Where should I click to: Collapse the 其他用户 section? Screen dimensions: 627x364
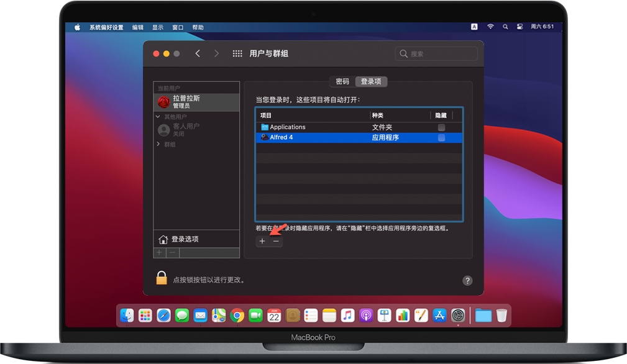tap(157, 117)
